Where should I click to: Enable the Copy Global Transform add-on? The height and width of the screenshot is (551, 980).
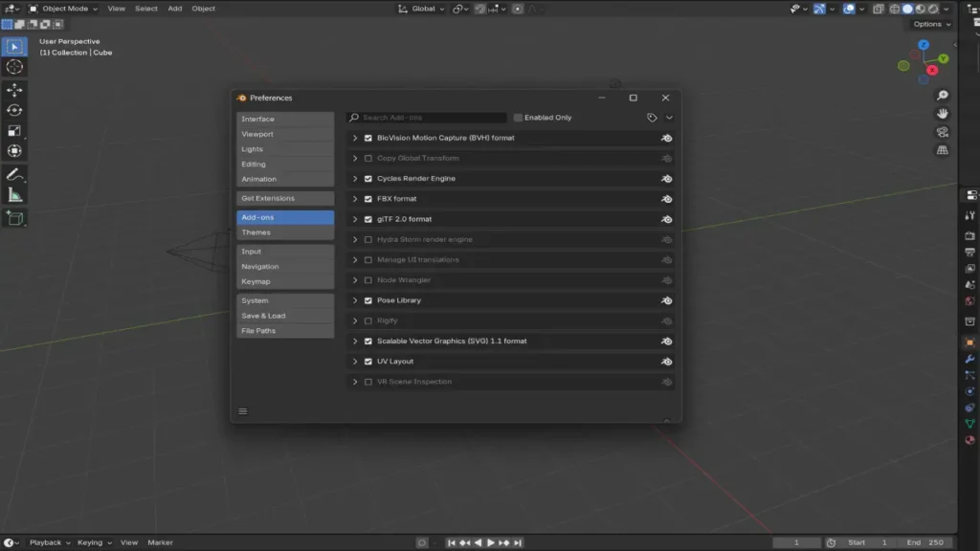(x=368, y=159)
